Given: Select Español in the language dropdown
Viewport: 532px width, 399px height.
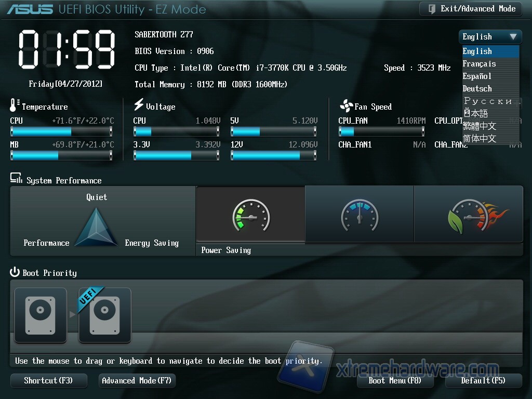Looking at the screenshot, I should pyautogui.click(x=477, y=76).
